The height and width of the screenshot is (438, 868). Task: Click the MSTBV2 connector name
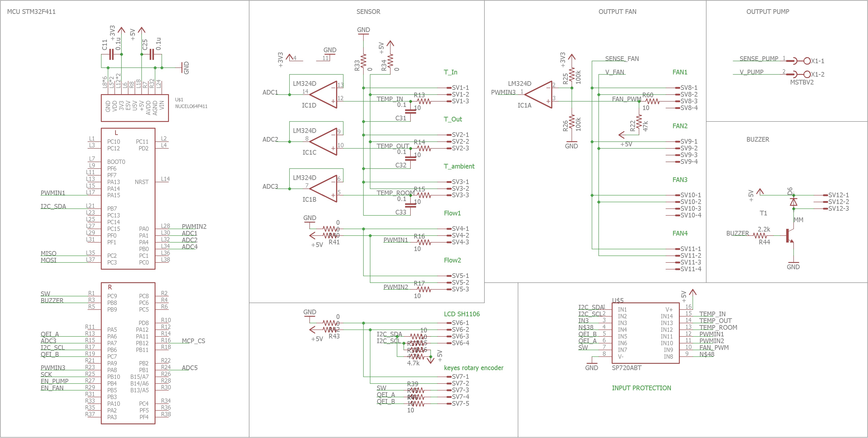[802, 82]
